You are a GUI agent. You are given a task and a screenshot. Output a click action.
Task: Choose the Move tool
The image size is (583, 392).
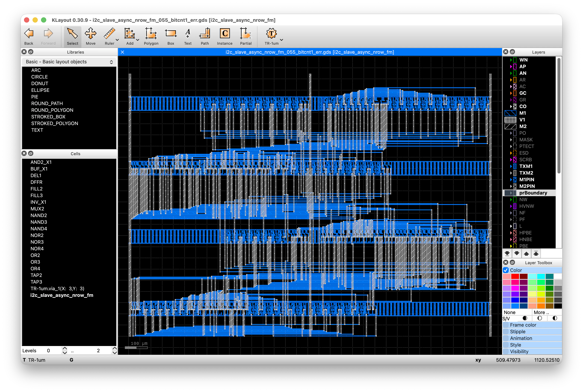(91, 37)
